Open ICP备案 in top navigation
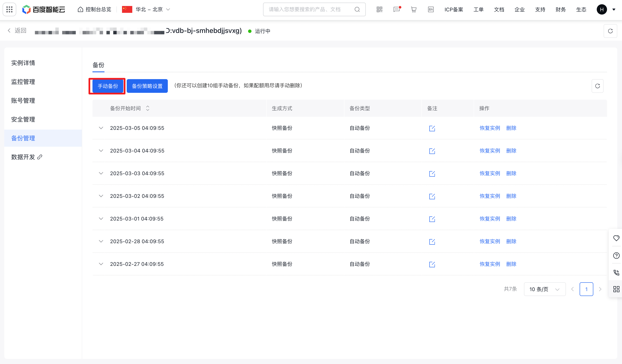 point(454,10)
